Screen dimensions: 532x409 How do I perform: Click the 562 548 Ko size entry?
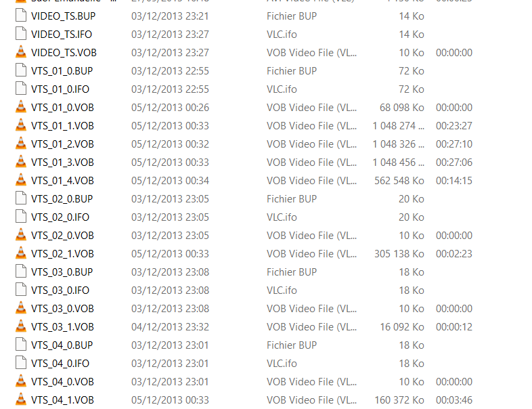pos(399,181)
